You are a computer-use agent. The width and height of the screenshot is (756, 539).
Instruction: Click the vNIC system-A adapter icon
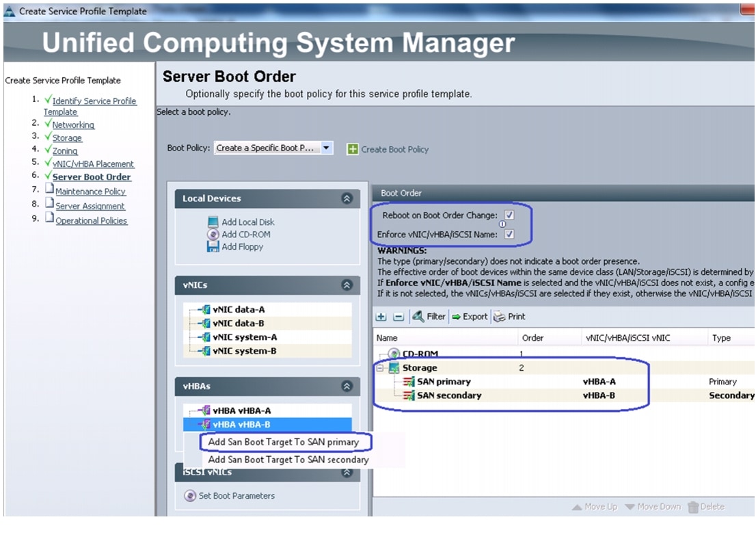(x=206, y=337)
